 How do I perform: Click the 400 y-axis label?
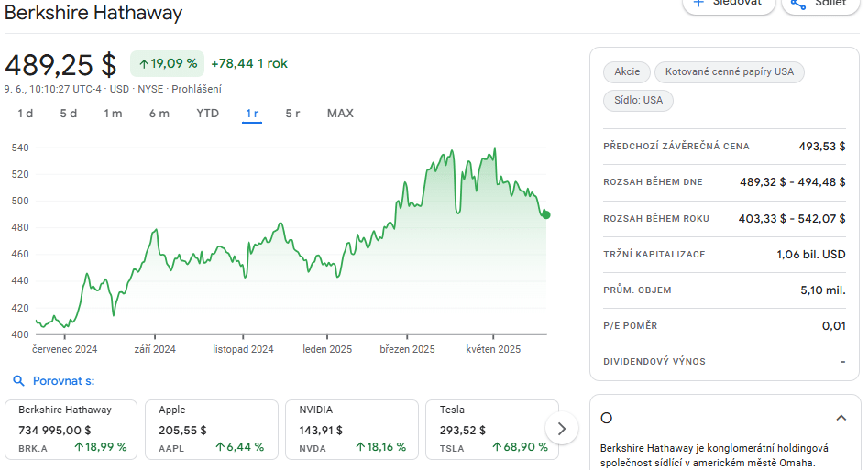pyautogui.click(x=20, y=334)
